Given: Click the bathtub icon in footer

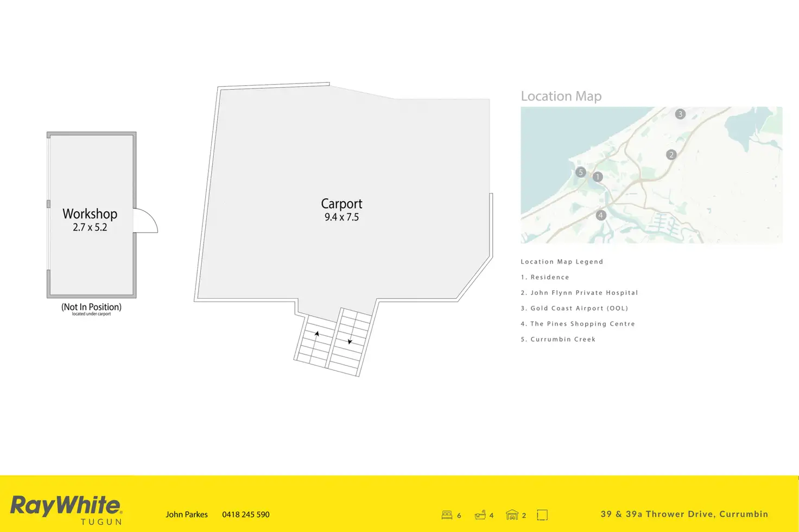Looking at the screenshot, I should coord(480,515).
